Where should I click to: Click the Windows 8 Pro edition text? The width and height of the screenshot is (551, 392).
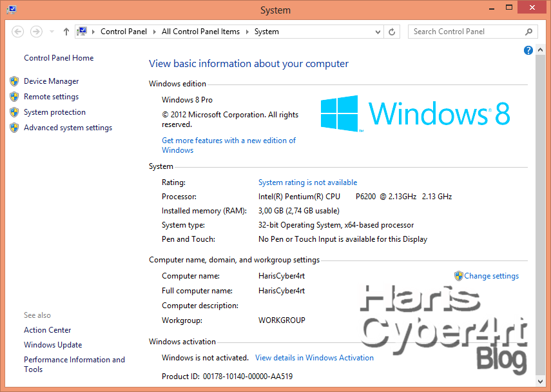point(187,100)
